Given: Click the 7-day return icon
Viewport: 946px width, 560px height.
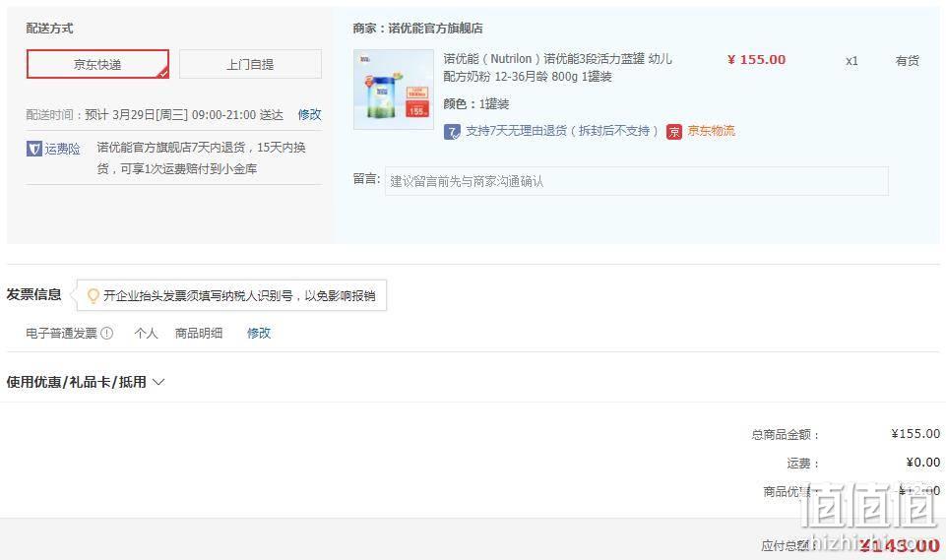Looking at the screenshot, I should [x=452, y=132].
